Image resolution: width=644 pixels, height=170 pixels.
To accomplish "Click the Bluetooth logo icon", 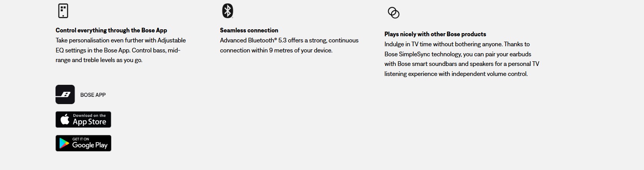I will tap(227, 11).
